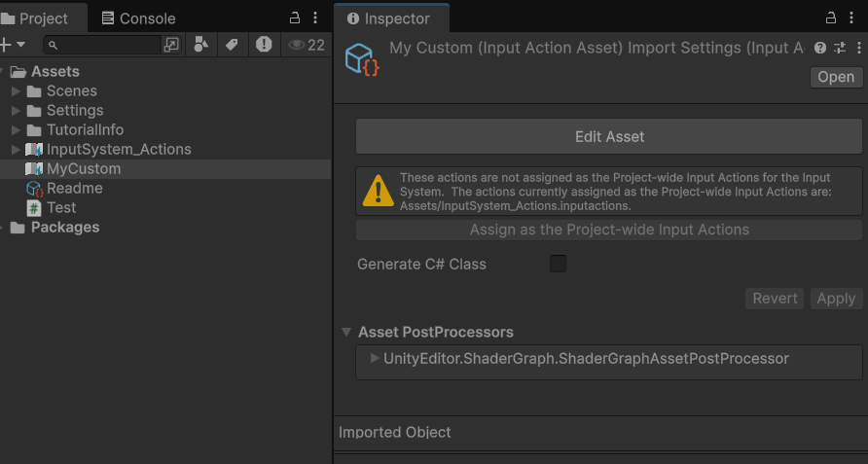
Task: Expand the Scenes folder arrow
Action: tap(16, 90)
